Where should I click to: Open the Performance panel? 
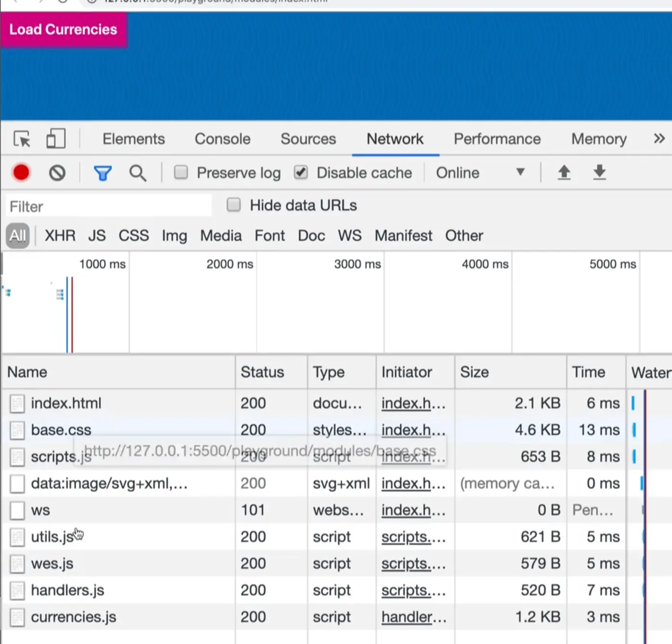click(x=497, y=139)
